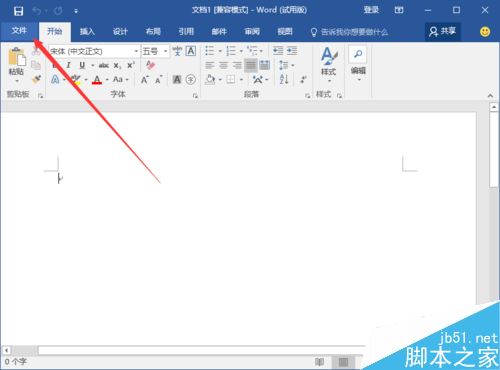Click the Asian layout (A with cross) icon
This screenshot has height=370, width=500.
(258, 80)
